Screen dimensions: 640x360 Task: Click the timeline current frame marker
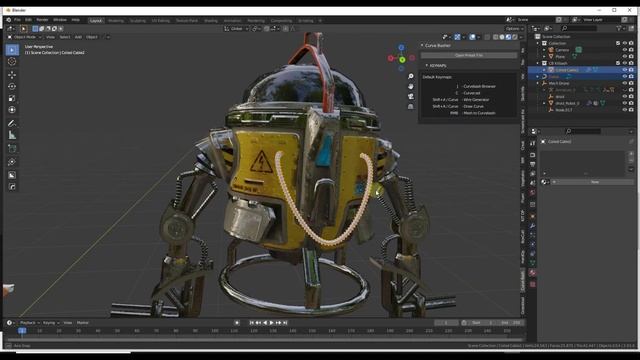click(x=22, y=331)
